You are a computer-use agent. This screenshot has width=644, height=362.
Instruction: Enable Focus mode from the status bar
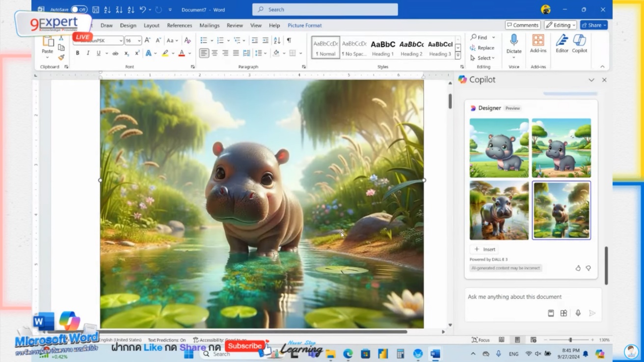(x=480, y=339)
